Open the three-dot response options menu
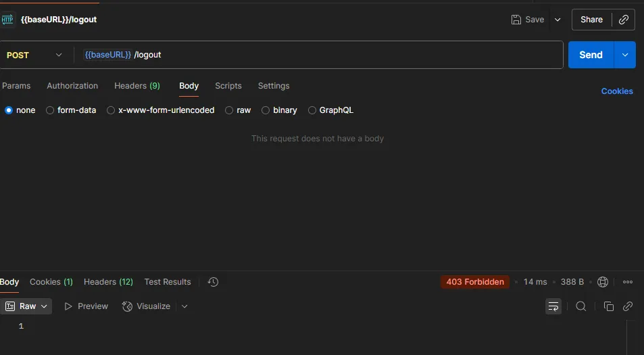 click(628, 282)
